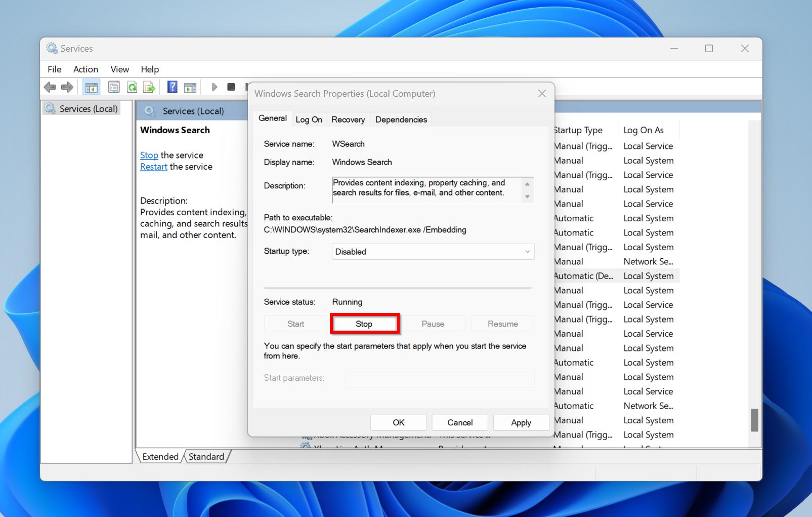Click OK to confirm properties
This screenshot has width=812, height=517.
(399, 422)
